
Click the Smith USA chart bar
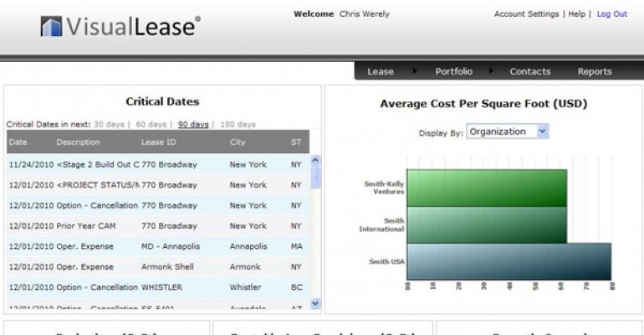(x=509, y=261)
